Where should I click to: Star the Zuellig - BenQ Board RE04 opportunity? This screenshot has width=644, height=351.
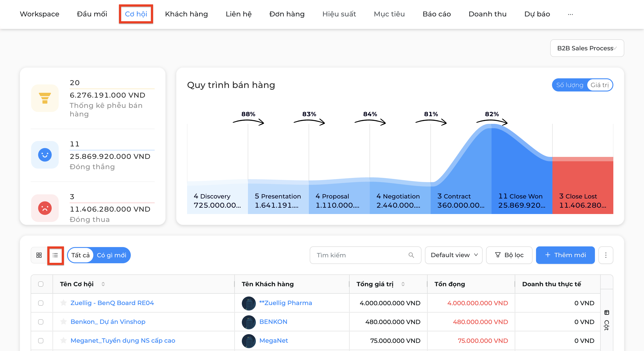click(x=64, y=303)
